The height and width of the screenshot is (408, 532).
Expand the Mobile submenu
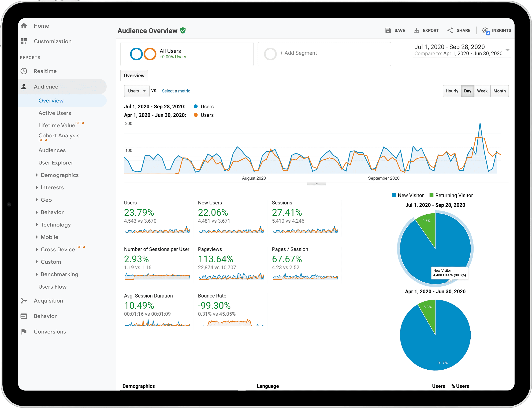coord(37,237)
